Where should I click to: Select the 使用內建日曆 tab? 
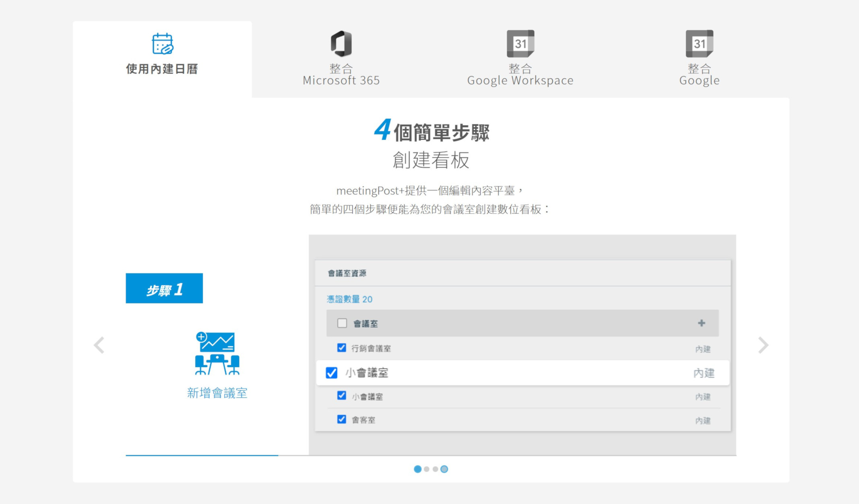click(x=162, y=59)
